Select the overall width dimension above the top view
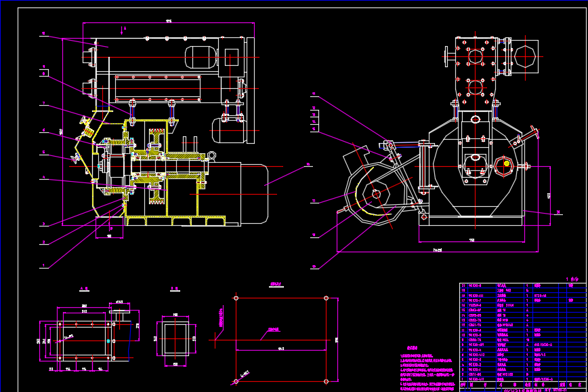This screenshot has width=588, height=392. [x=169, y=22]
